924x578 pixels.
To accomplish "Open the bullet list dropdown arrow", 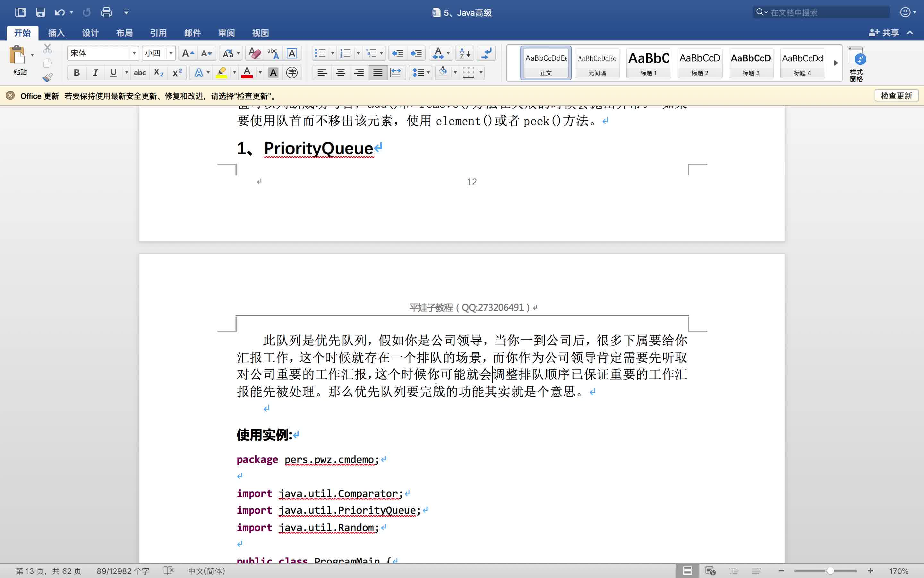I will (333, 53).
